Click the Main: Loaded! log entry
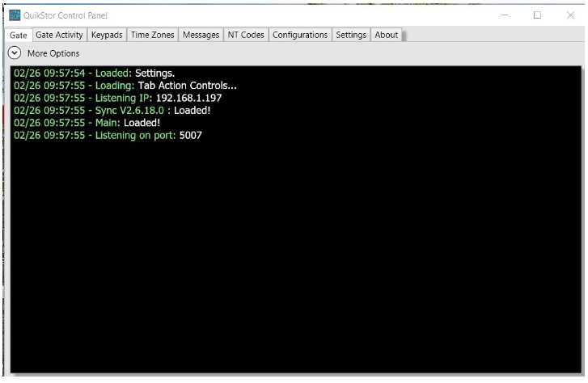This screenshot has height=383, width=588. 87,123
